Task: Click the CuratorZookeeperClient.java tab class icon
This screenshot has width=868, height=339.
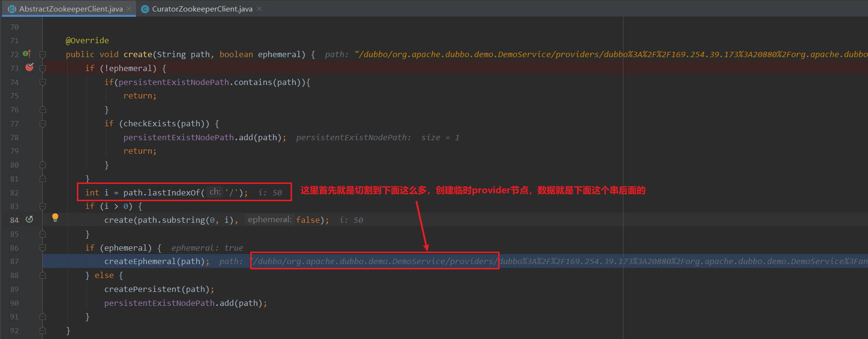Action: pyautogui.click(x=145, y=9)
